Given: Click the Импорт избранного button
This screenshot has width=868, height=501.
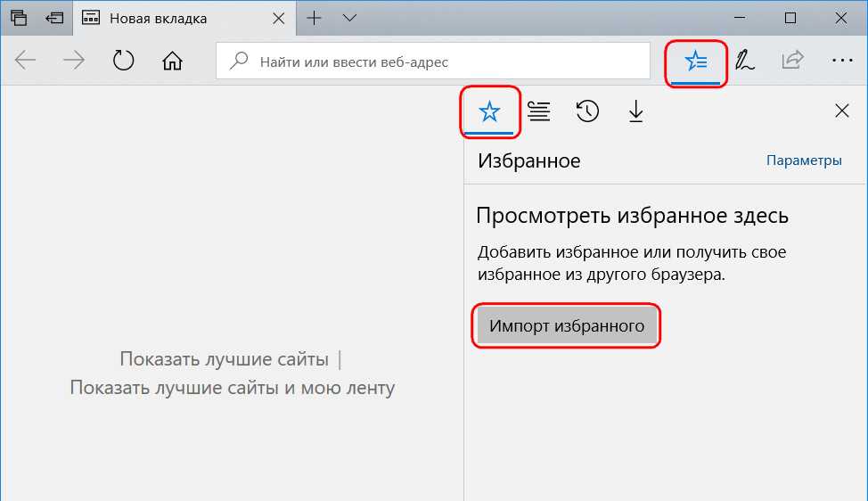Looking at the screenshot, I should (566, 326).
